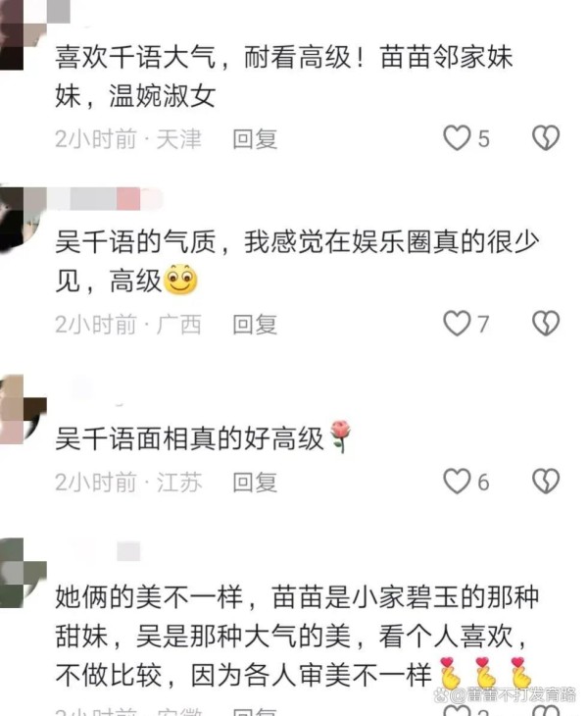Like the Jiangsu comment with 6 likes
The width and height of the screenshot is (588, 716).
point(457,482)
